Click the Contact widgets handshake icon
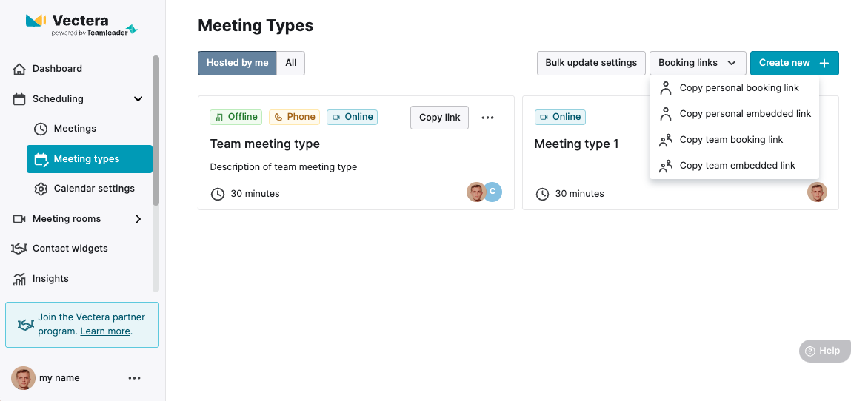 19,249
